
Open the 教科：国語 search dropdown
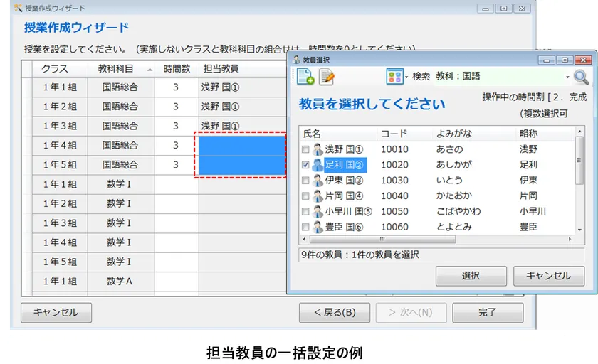567,77
